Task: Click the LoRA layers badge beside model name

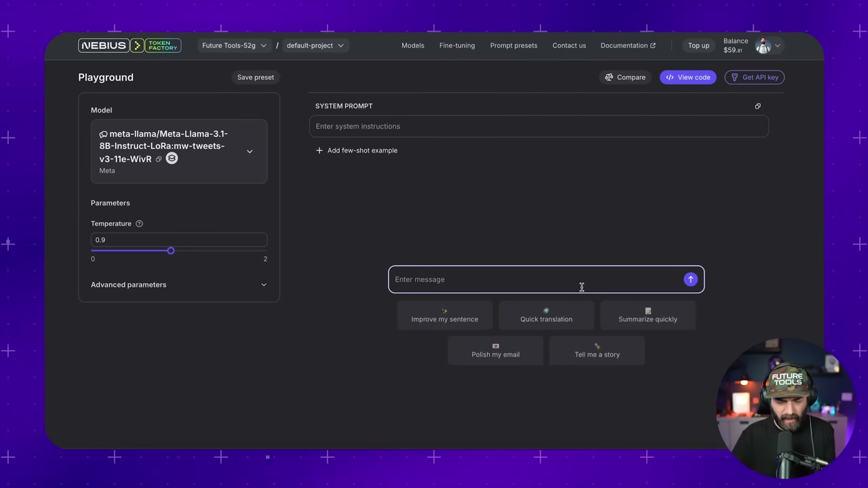Action: [172, 159]
